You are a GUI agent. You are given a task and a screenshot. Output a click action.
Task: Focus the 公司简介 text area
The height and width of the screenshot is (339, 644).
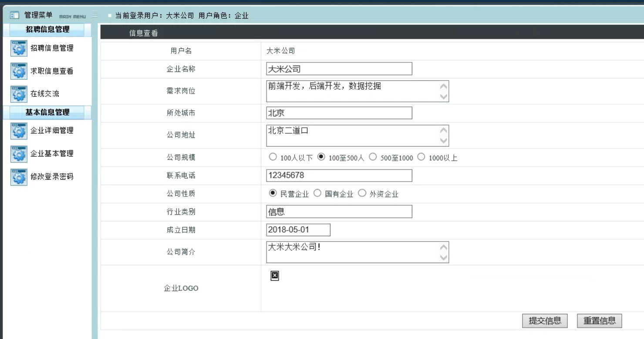(x=357, y=252)
